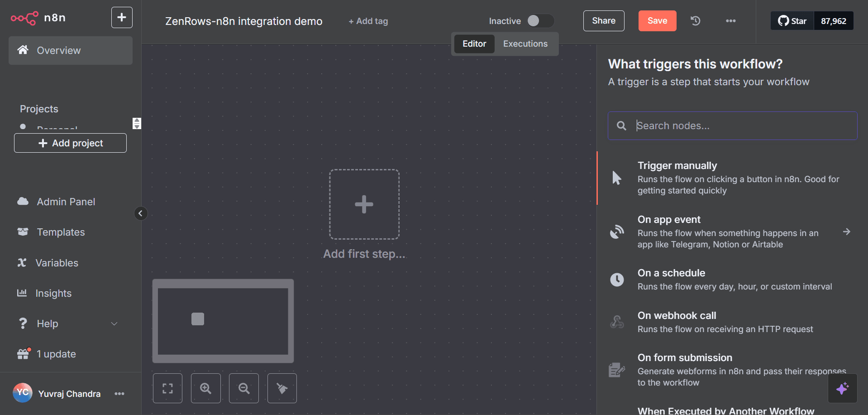868x415 pixels.
Task: Click the clock schedule icon
Action: point(617,280)
